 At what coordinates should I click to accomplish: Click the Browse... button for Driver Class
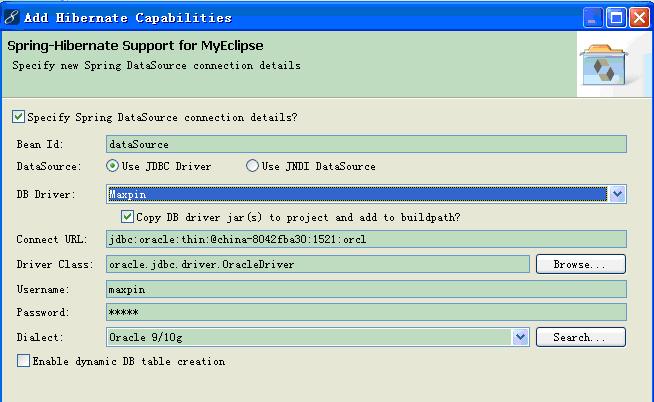click(581, 264)
